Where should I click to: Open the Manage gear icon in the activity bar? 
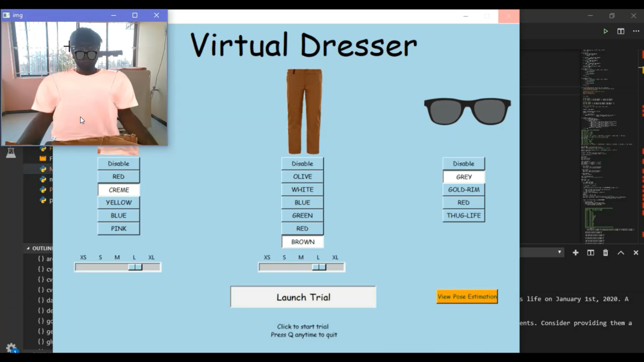click(11, 347)
